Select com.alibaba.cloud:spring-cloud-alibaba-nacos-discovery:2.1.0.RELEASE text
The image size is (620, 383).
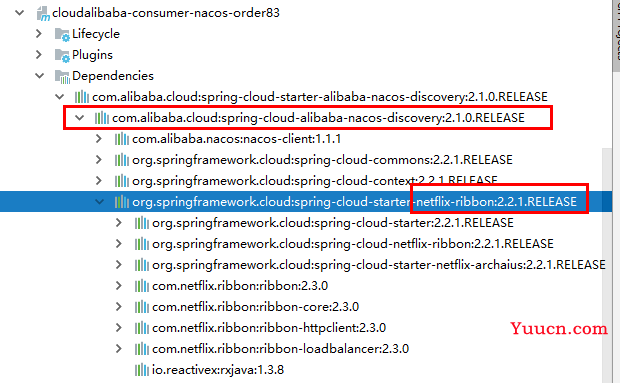(x=318, y=118)
